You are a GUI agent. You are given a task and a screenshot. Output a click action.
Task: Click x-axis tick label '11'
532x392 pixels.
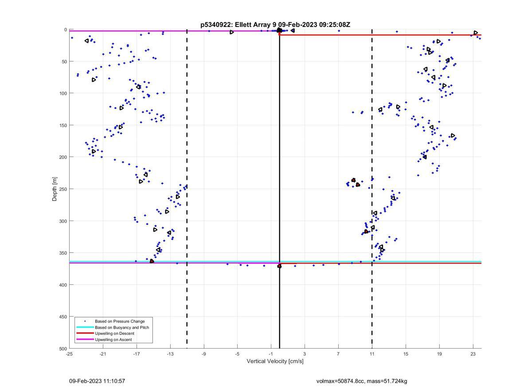pos(372,353)
